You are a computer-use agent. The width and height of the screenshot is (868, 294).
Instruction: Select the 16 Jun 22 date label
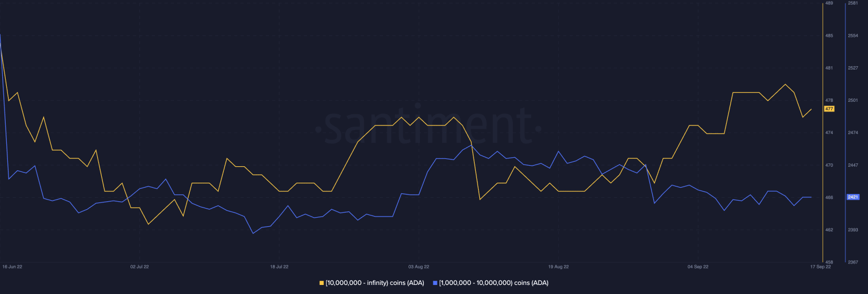[x=11, y=266]
